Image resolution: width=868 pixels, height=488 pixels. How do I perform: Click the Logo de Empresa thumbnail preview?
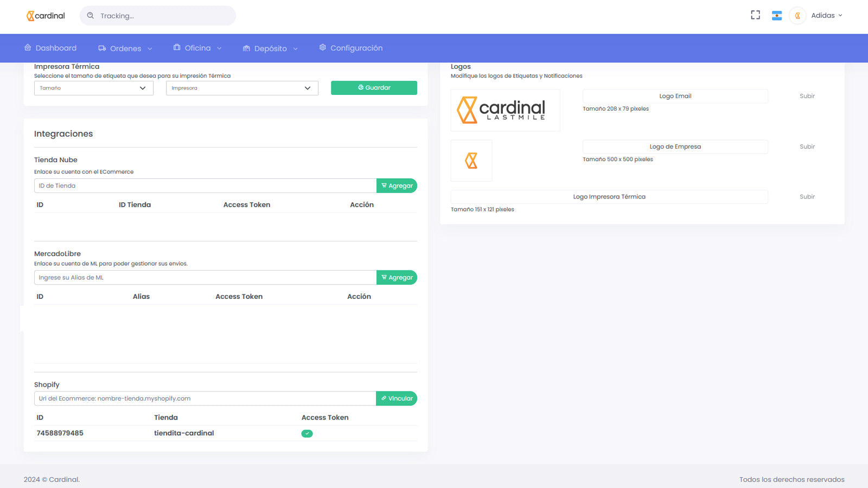click(x=471, y=160)
